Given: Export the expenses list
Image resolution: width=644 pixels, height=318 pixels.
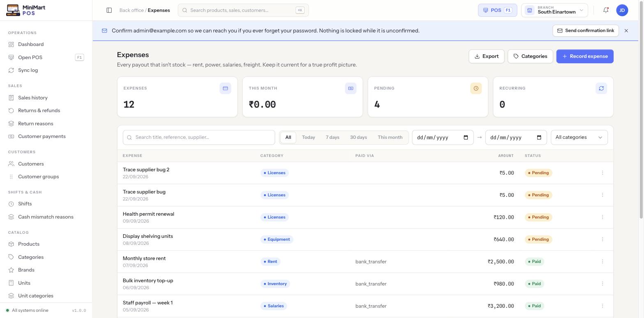Looking at the screenshot, I should 487,56.
